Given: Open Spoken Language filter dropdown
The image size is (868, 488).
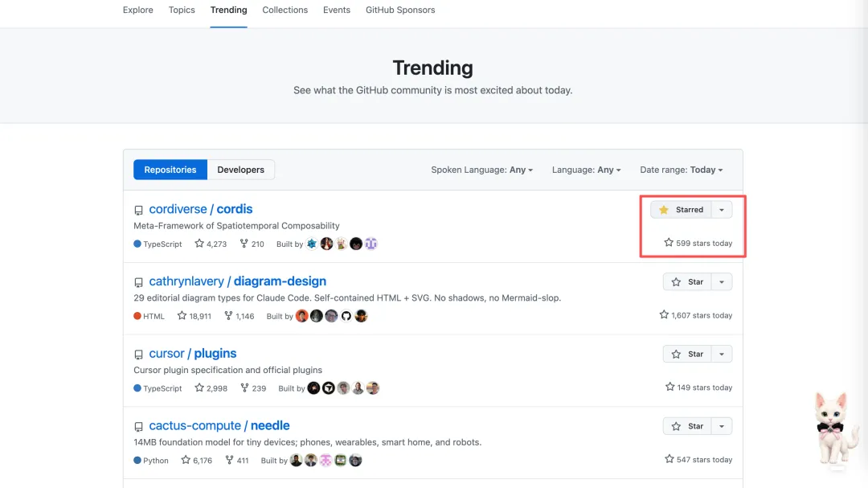Looking at the screenshot, I should (x=482, y=170).
